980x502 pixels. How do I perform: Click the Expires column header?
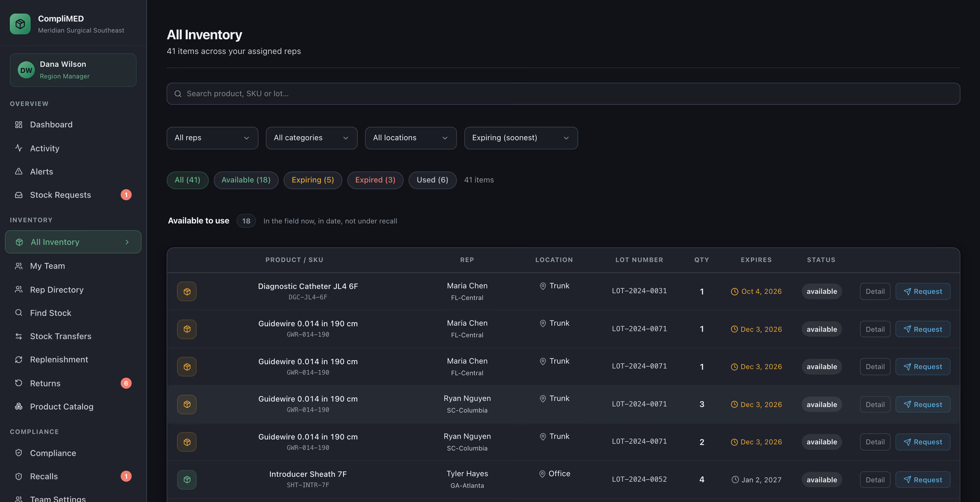coord(756,260)
